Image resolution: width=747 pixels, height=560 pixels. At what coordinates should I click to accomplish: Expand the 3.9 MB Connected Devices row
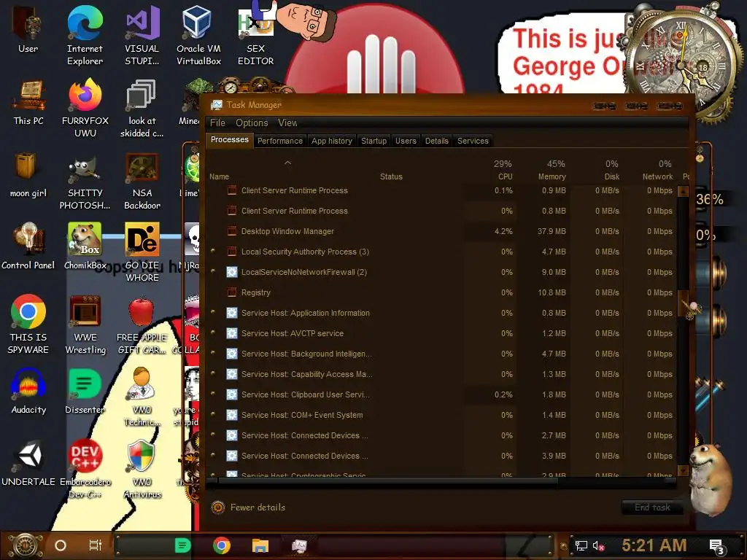(213, 455)
